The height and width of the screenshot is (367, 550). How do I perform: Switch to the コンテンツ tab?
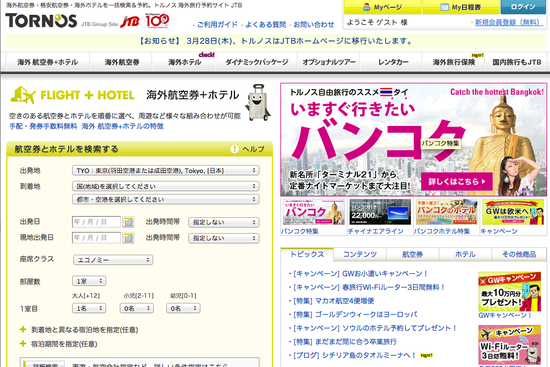(x=360, y=254)
